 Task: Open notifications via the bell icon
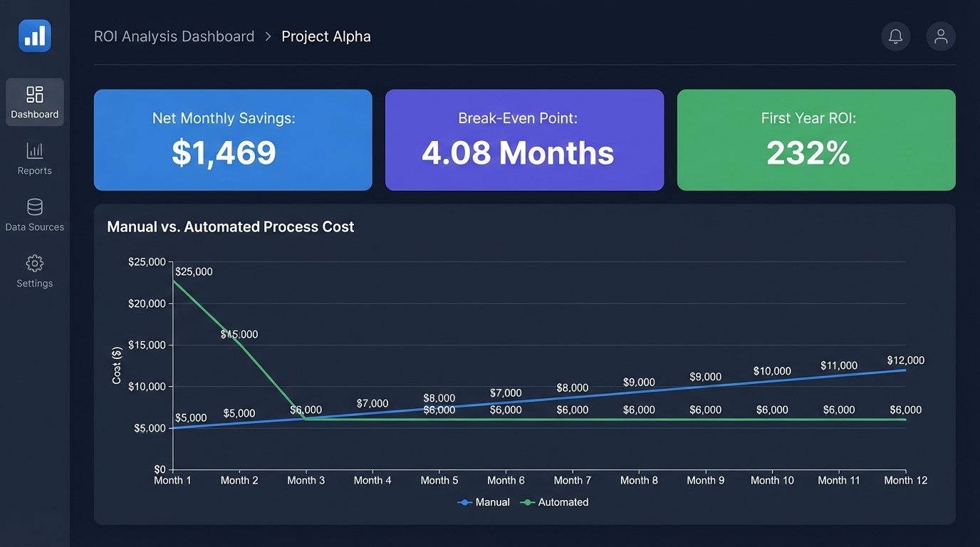click(895, 36)
